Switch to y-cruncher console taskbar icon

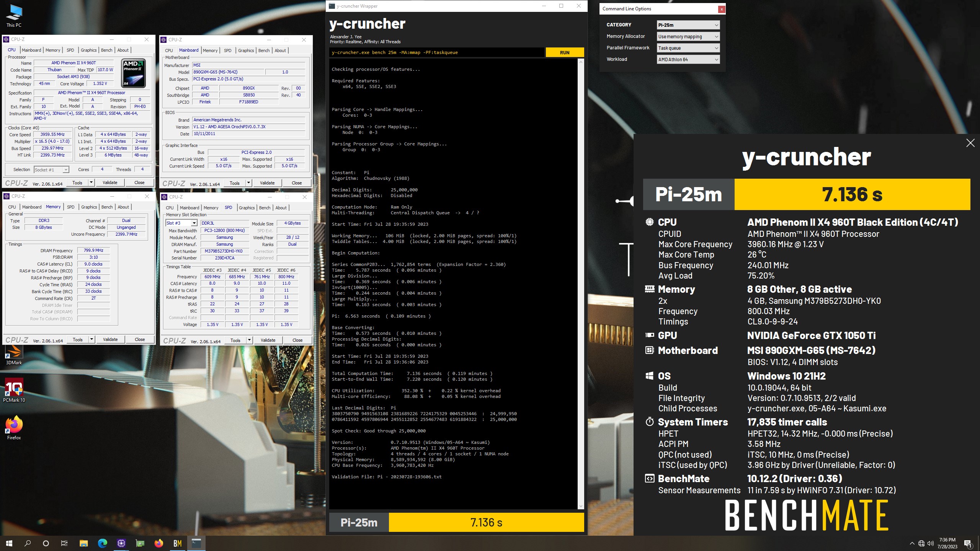[196, 543]
